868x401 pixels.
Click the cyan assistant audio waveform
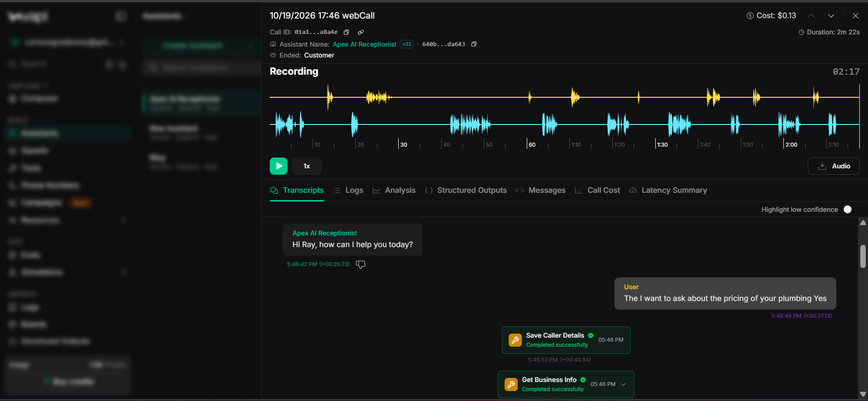pos(564,124)
